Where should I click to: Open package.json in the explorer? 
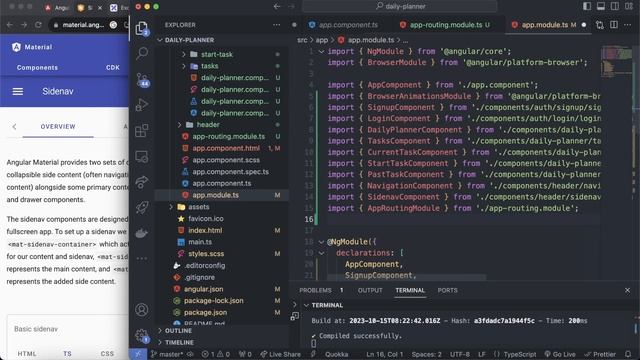[x=205, y=313]
